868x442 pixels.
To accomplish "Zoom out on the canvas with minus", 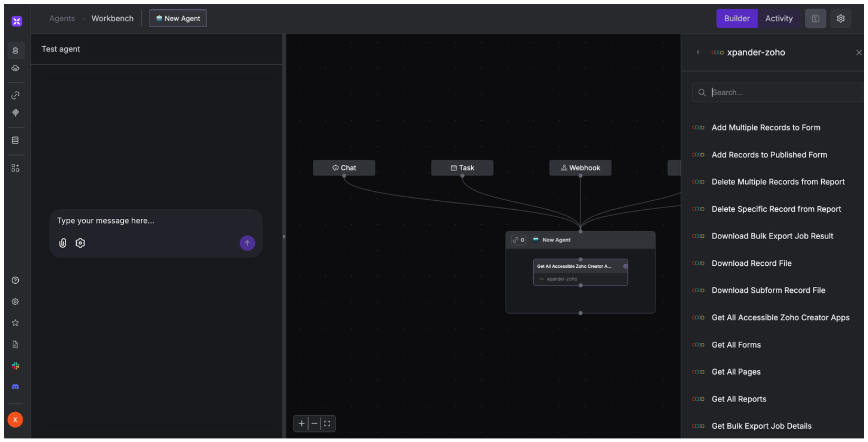I will (314, 423).
